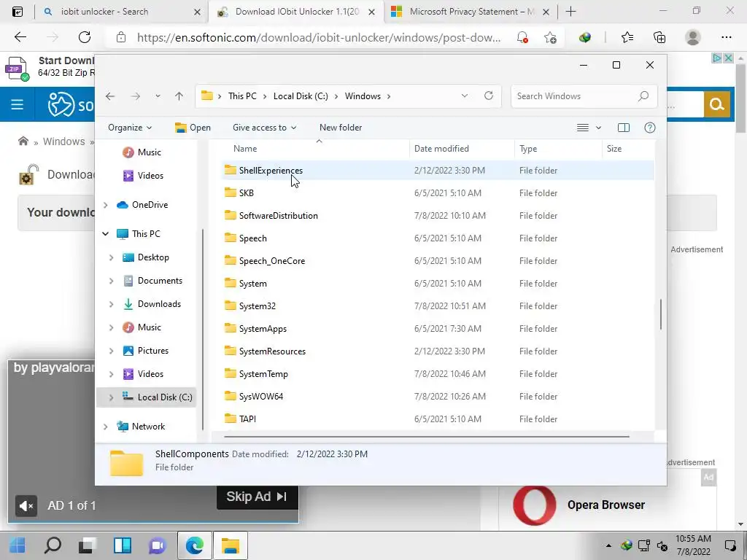Click This PC breadcrumb segment
The width and height of the screenshot is (747, 560).
click(242, 96)
